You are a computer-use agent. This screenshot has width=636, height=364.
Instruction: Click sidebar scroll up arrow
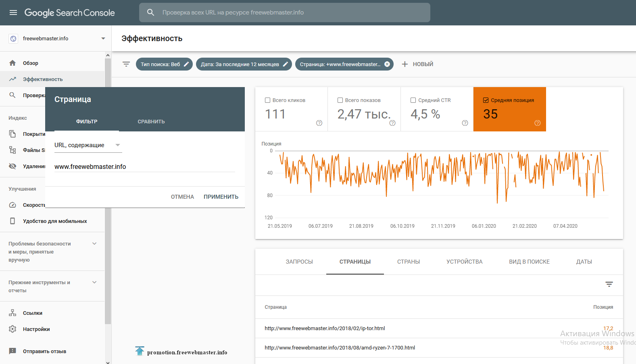tap(108, 55)
